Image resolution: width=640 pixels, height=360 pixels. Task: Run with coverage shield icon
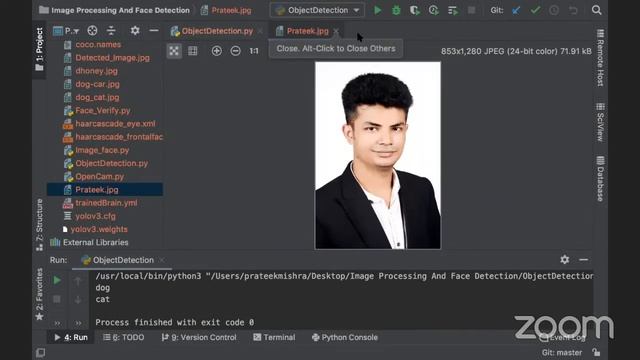(415, 10)
